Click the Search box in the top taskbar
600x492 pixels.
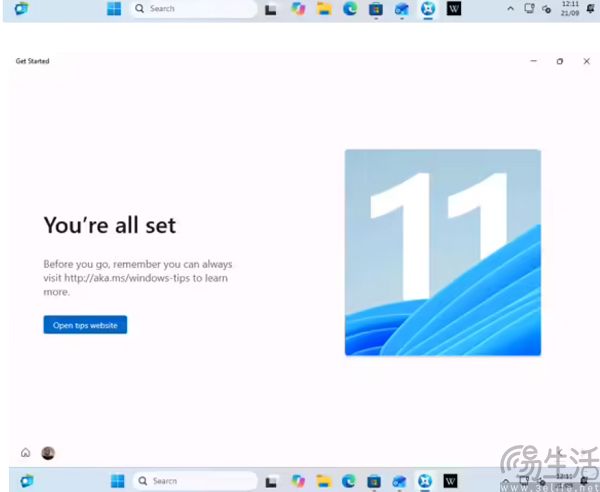point(194,8)
